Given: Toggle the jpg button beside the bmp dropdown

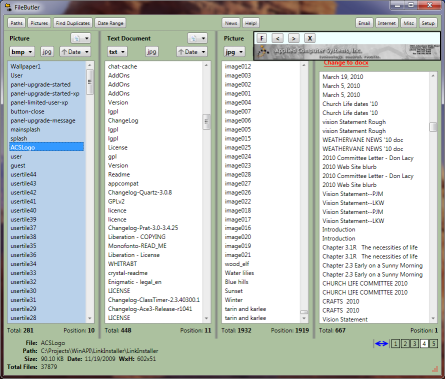Looking at the screenshot, I should (x=47, y=52).
